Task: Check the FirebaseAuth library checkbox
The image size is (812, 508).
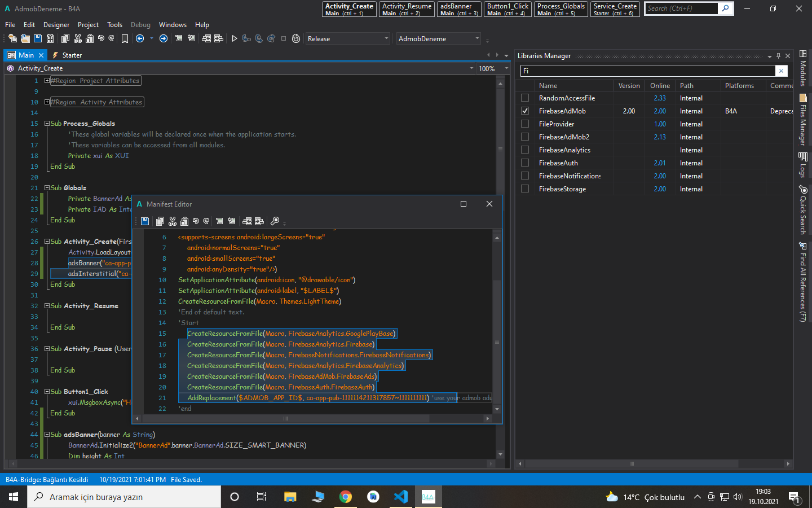Action: [525, 163]
